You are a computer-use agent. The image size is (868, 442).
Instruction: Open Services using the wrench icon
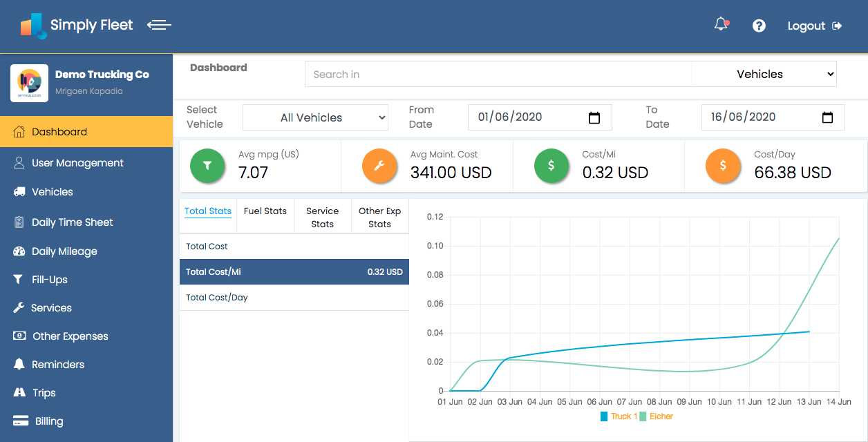19,307
